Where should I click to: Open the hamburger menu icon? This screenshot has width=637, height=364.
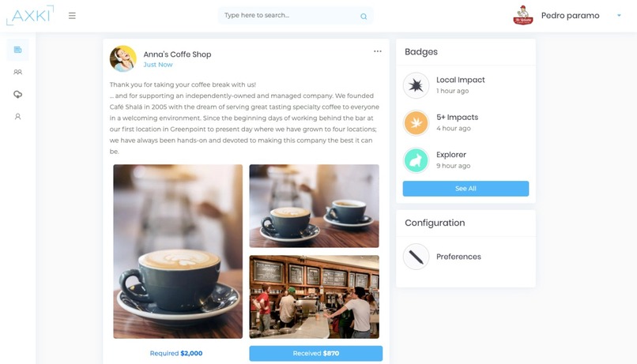72,16
